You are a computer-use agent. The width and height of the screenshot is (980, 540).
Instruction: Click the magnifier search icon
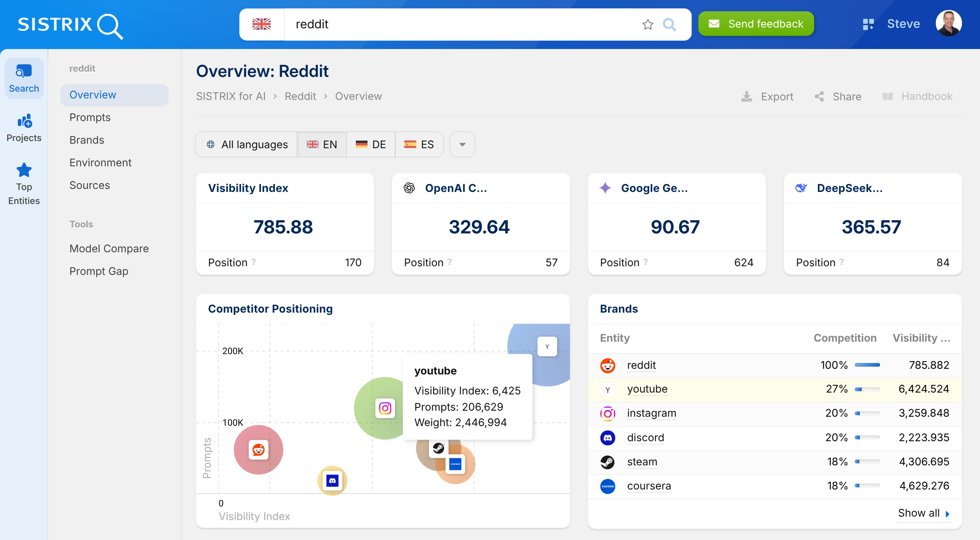[x=669, y=25]
